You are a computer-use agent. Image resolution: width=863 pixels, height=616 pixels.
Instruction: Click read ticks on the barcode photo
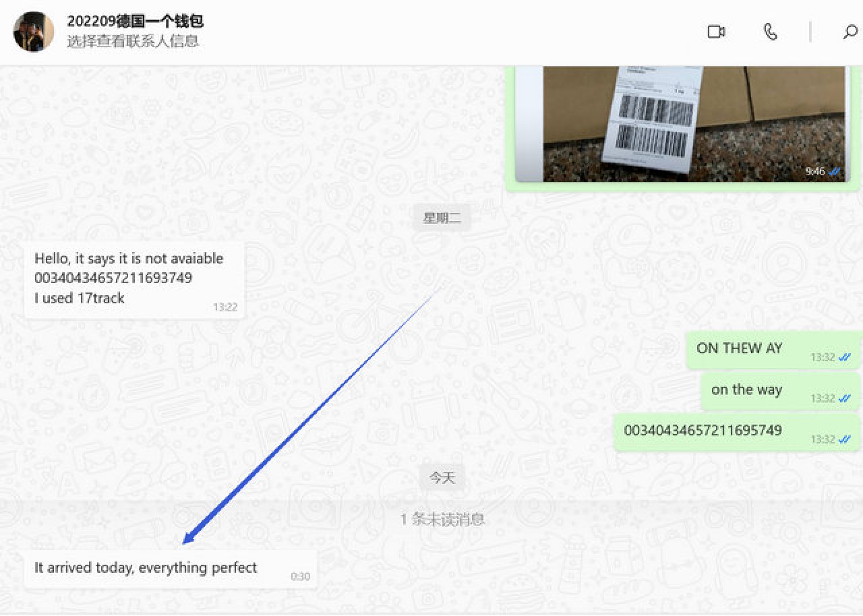[x=835, y=172]
